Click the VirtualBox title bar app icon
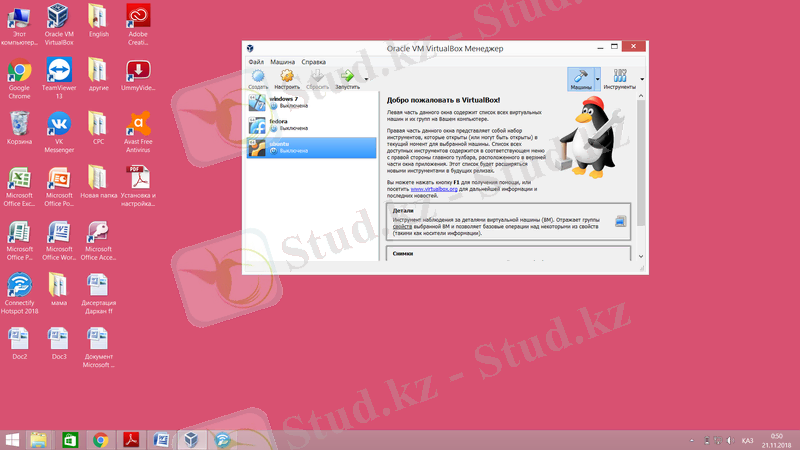Screen dimensions: 800x450 (x=250, y=48)
